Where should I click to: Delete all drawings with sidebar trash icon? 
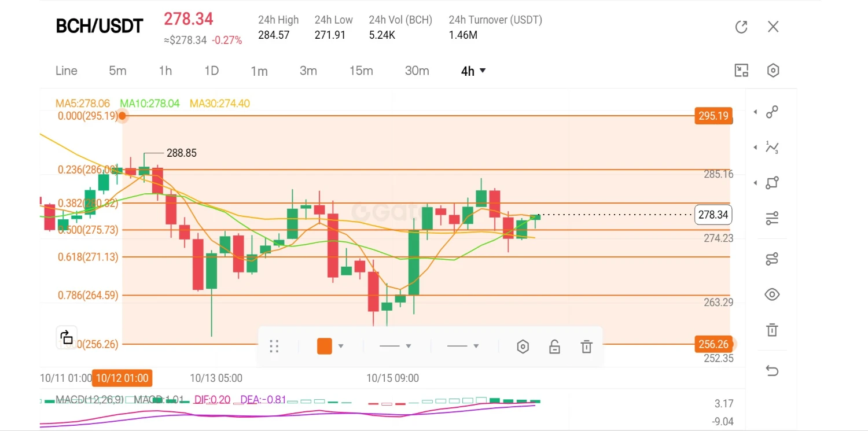coord(772,330)
